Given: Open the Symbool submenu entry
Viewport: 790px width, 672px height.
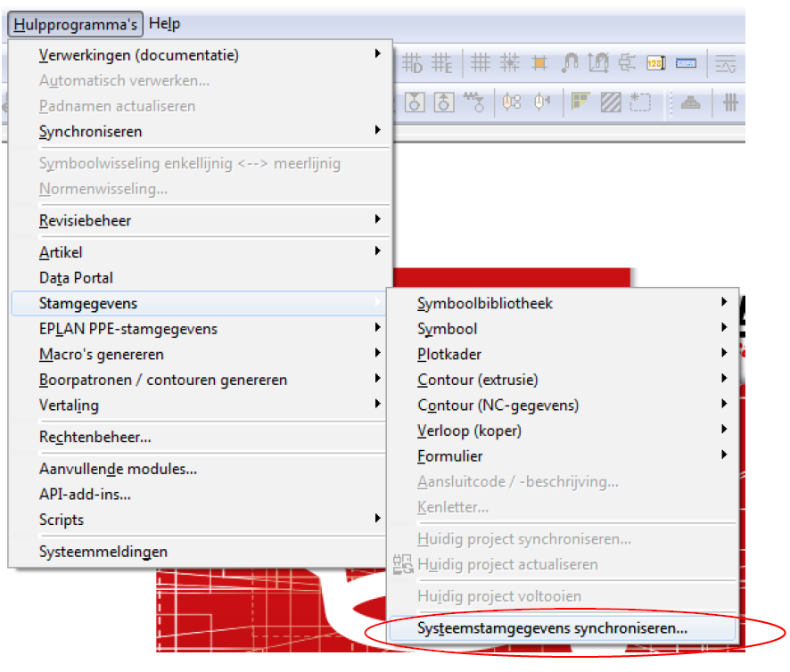Looking at the screenshot, I should click(x=563, y=329).
